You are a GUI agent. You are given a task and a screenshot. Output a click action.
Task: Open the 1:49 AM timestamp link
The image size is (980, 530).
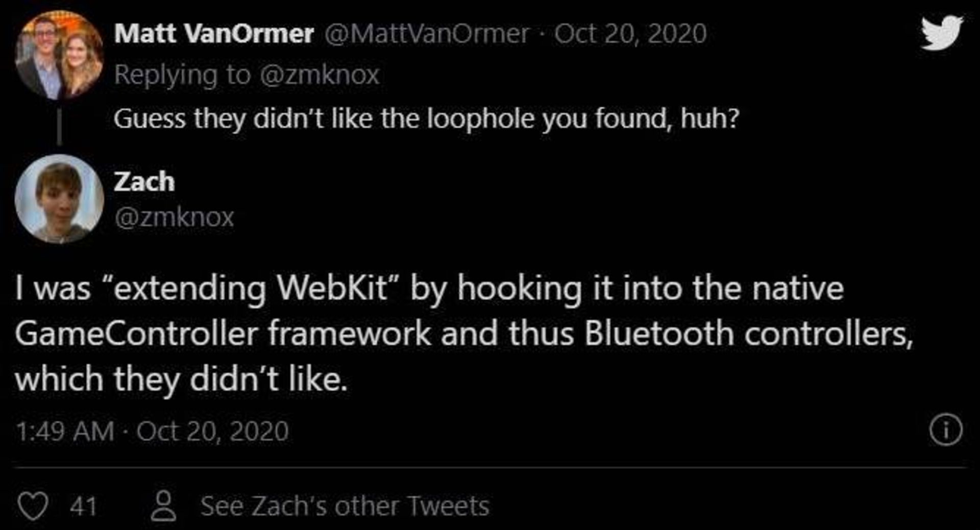(65, 431)
